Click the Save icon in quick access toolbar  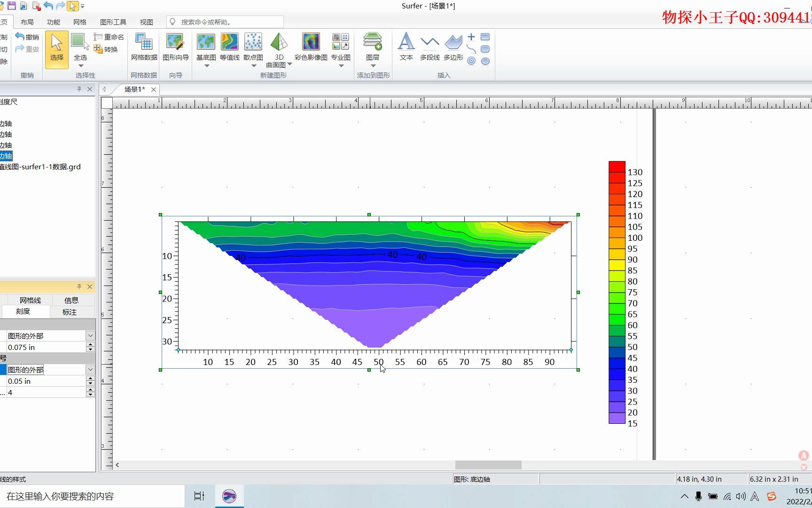pyautogui.click(x=12, y=6)
